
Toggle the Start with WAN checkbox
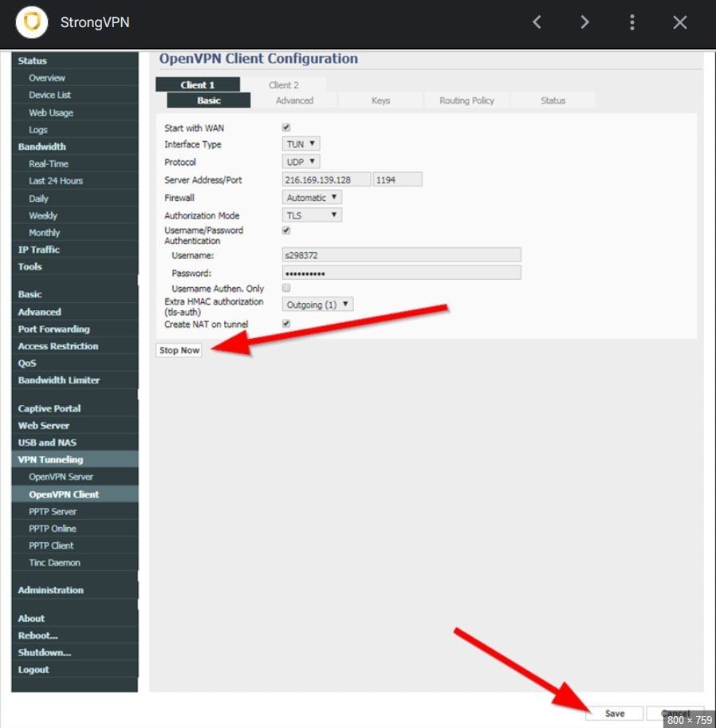[x=286, y=128]
